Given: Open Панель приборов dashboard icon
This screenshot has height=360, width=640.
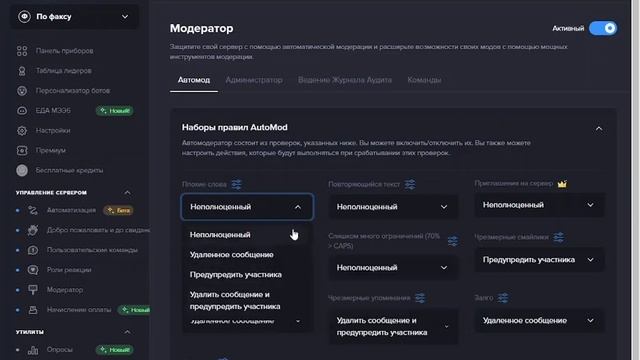Looking at the screenshot, I should (22, 51).
